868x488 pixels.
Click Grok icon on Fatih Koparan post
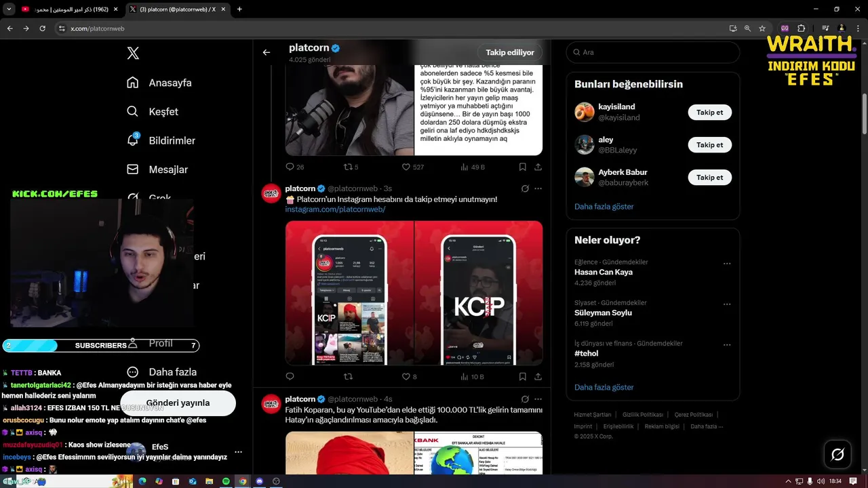525,399
